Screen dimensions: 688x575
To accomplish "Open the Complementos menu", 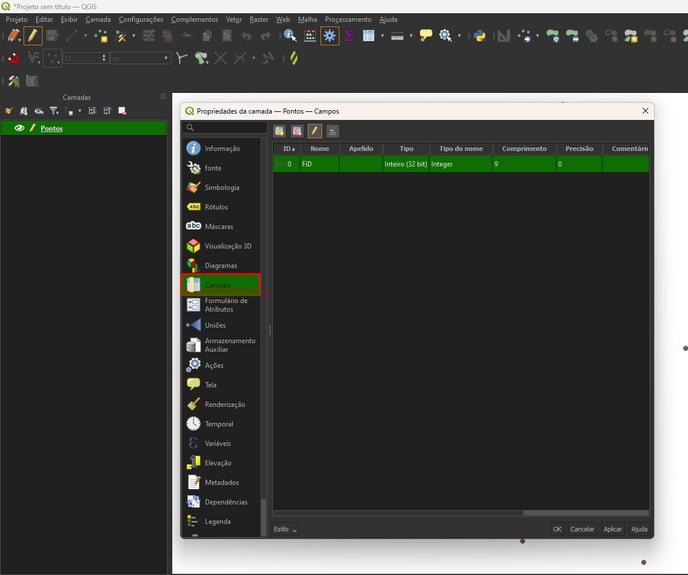I will coord(195,19).
